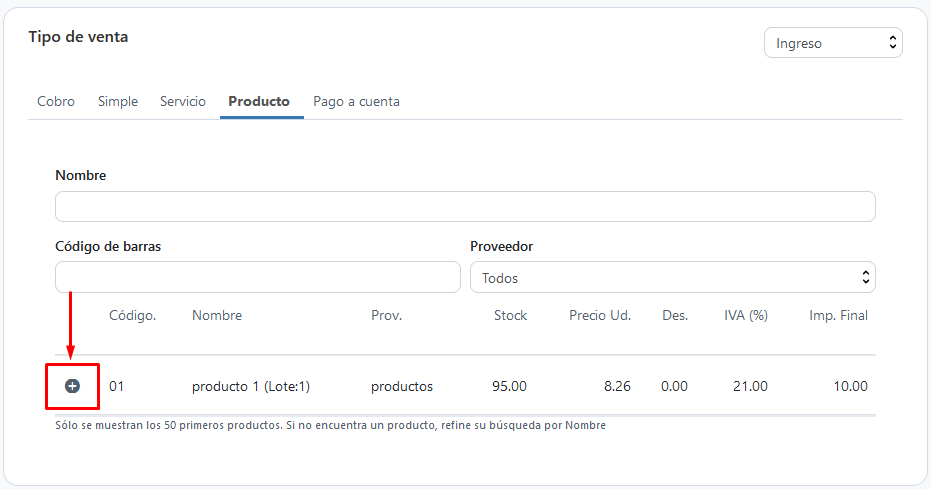The width and height of the screenshot is (931, 489).
Task: Click the Precio Ud. column header
Action: click(600, 316)
